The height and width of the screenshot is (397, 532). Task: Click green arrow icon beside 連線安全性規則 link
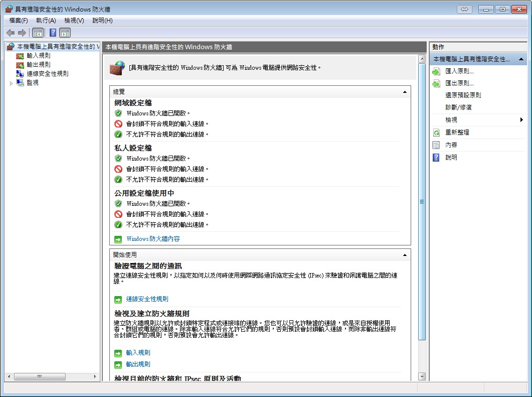pos(118,300)
